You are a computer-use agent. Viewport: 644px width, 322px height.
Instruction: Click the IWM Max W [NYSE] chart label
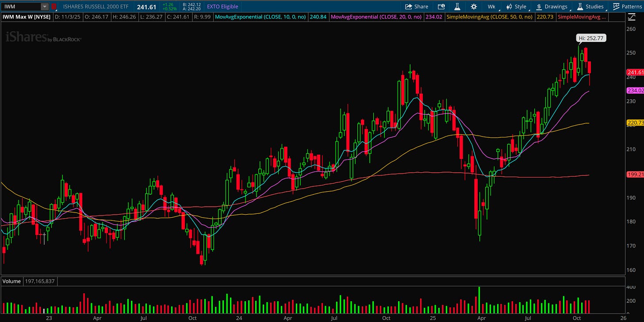coord(27,17)
